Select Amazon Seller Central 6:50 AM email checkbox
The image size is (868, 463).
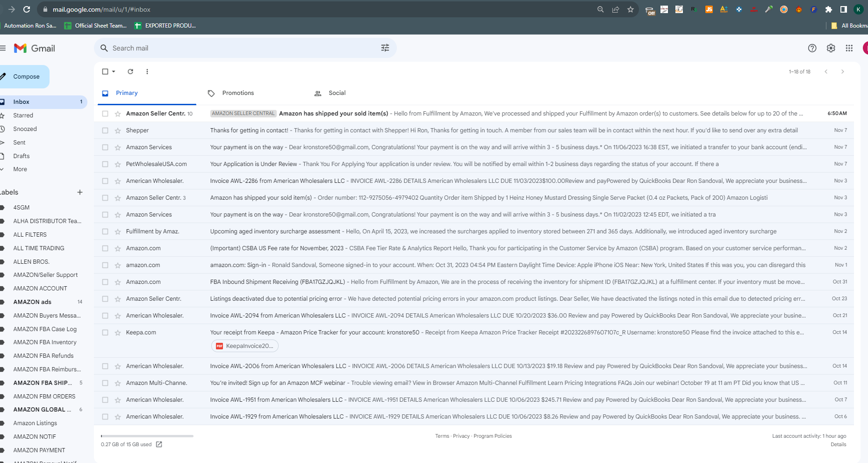point(105,114)
